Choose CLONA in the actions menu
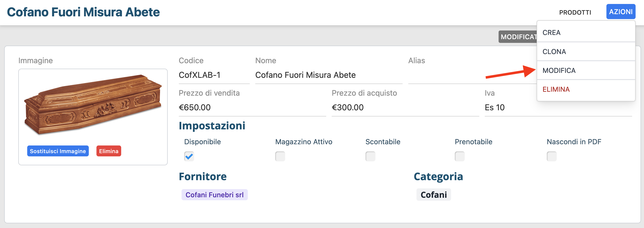Screen dimensions: 644x228 [585, 52]
